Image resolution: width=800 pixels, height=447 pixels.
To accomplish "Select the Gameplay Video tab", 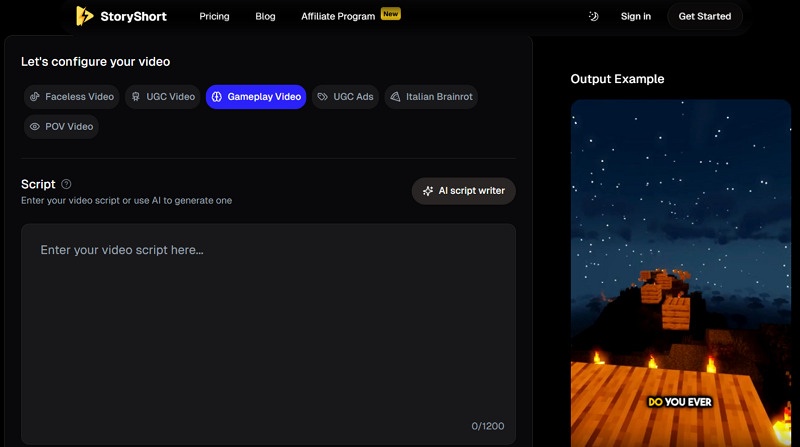I will [256, 96].
